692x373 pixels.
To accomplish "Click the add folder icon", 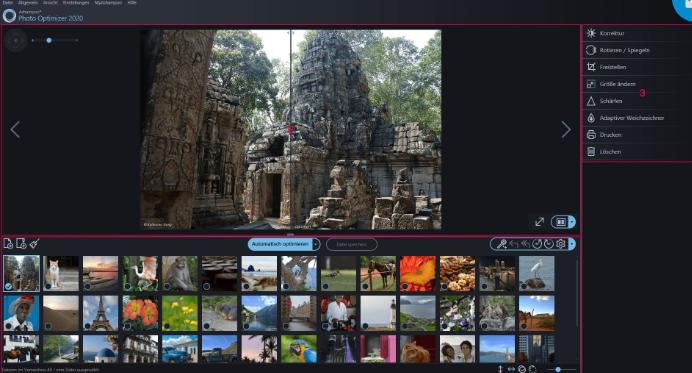I will pyautogui.click(x=21, y=244).
